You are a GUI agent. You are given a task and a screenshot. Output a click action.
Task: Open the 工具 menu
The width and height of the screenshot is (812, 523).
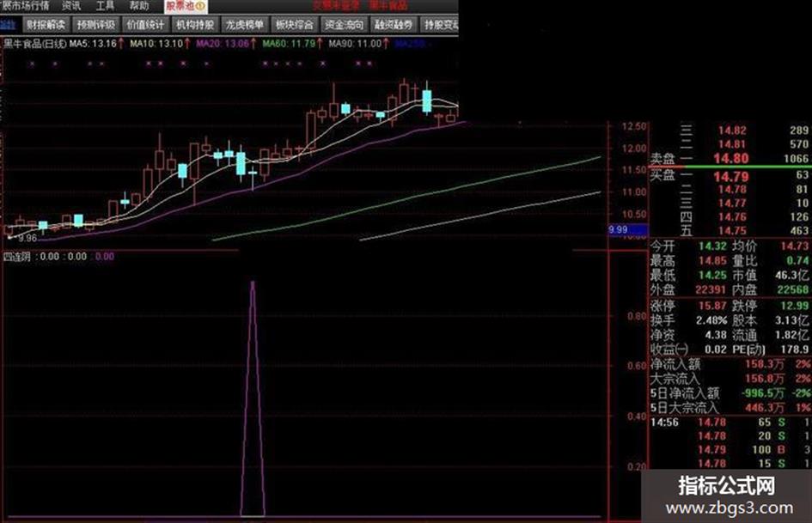click(105, 6)
